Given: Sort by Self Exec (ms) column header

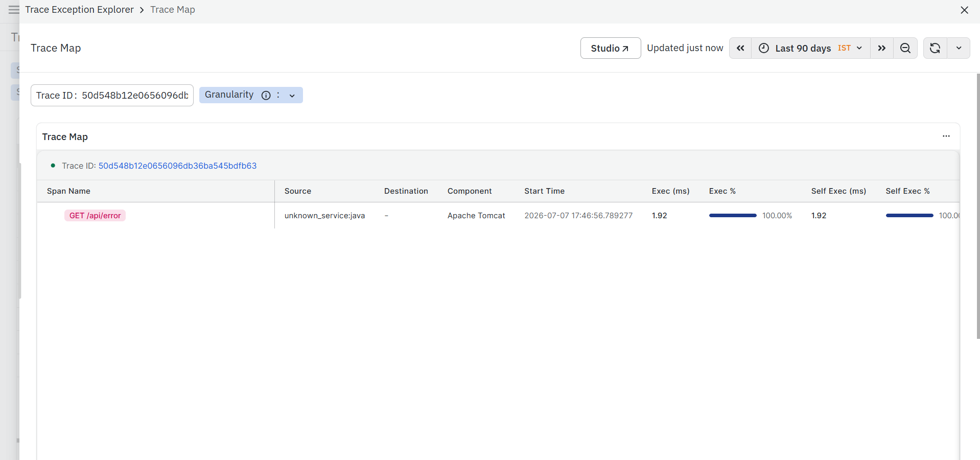Looking at the screenshot, I should [x=838, y=191].
